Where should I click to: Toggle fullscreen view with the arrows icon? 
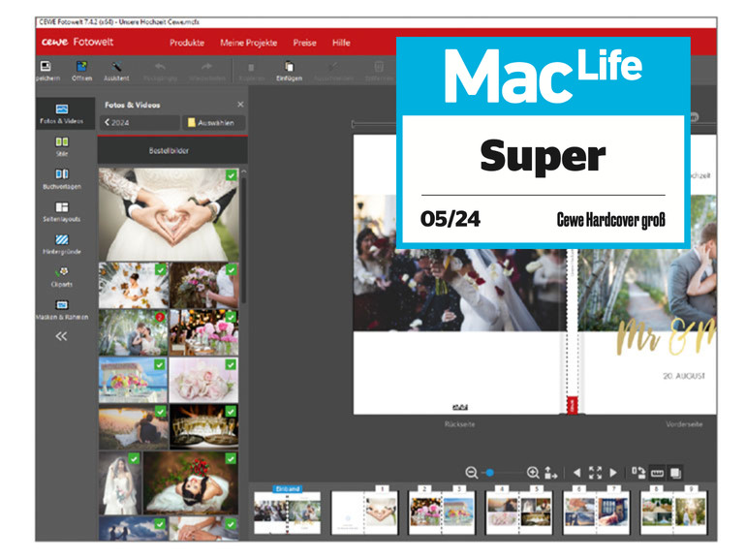pos(595,473)
